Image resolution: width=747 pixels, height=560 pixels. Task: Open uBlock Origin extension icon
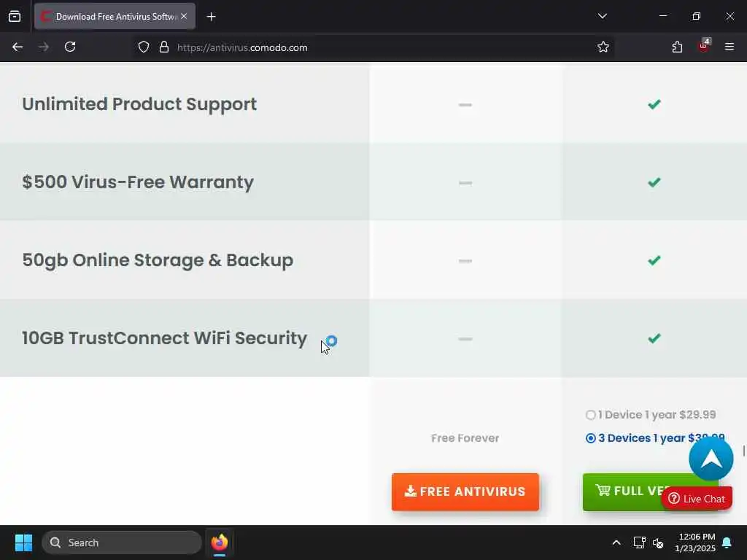(x=703, y=47)
